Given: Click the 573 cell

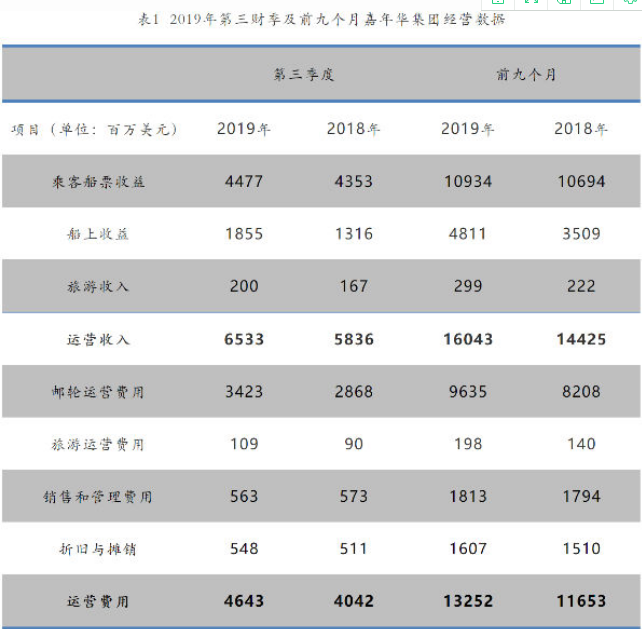Looking at the screenshot, I should pyautogui.click(x=354, y=497).
